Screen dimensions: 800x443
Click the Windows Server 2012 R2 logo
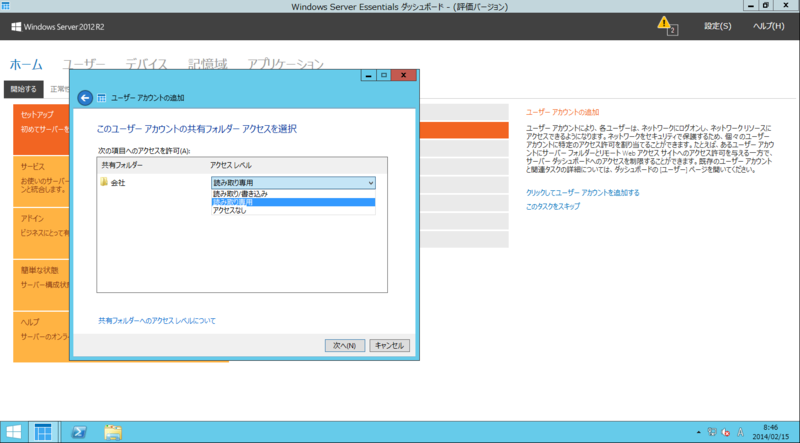(58, 27)
